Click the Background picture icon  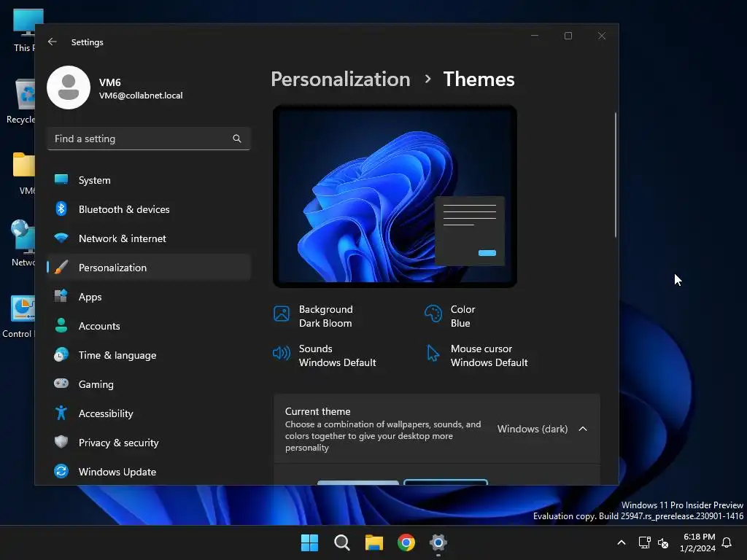click(x=282, y=314)
